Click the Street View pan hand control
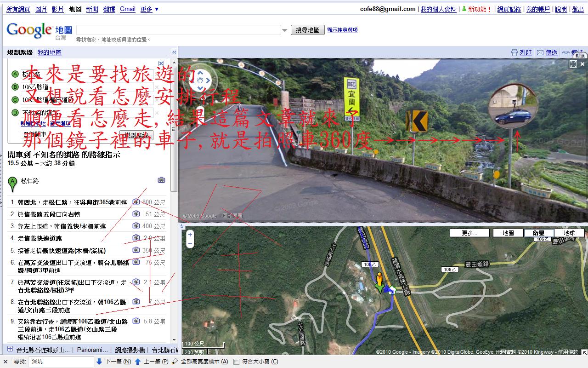This screenshot has width=588, height=368. point(200,80)
